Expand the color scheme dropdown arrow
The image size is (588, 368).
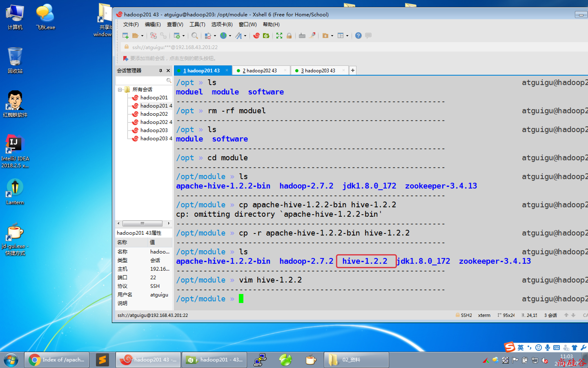coord(215,36)
